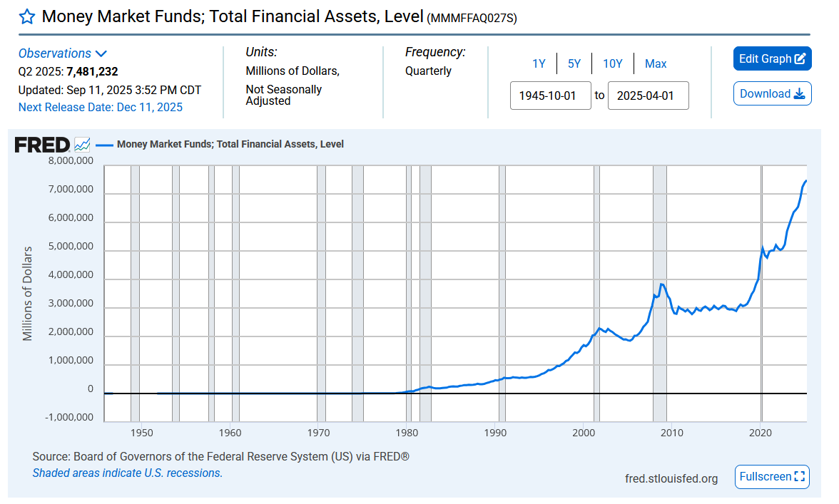Click the series peak near 2025
This screenshot has height=504, width=839.
[x=806, y=181]
